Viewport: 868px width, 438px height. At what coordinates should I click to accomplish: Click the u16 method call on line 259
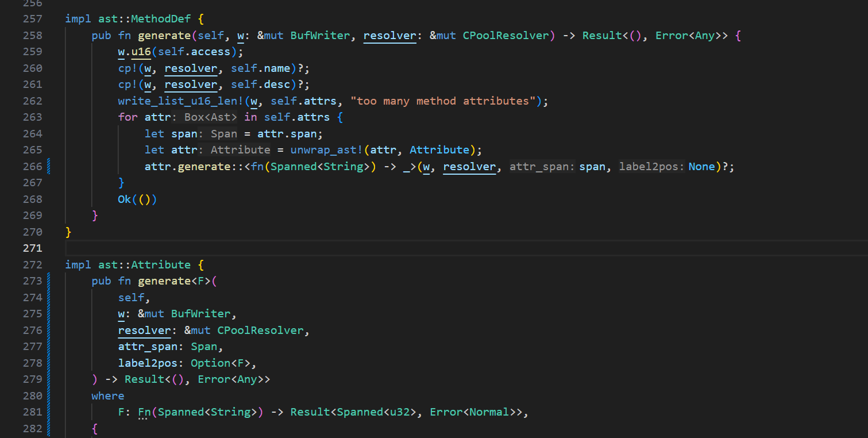pyautogui.click(x=141, y=52)
